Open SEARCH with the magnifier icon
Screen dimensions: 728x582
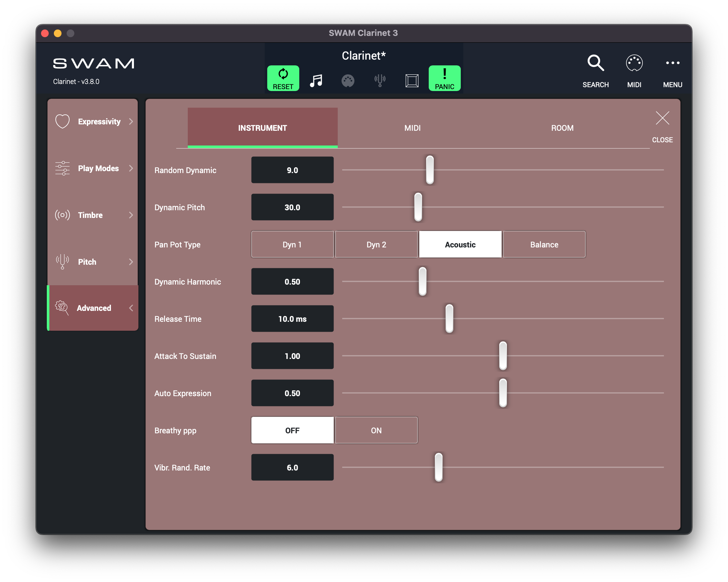pos(596,63)
